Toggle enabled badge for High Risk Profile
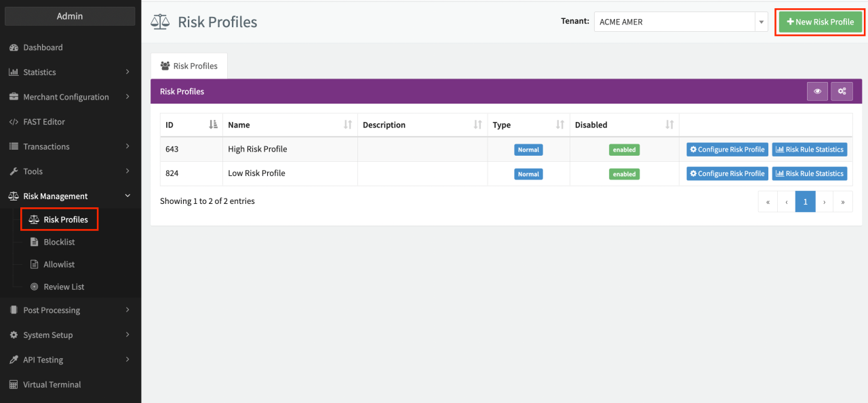The height and width of the screenshot is (403, 868). point(624,150)
